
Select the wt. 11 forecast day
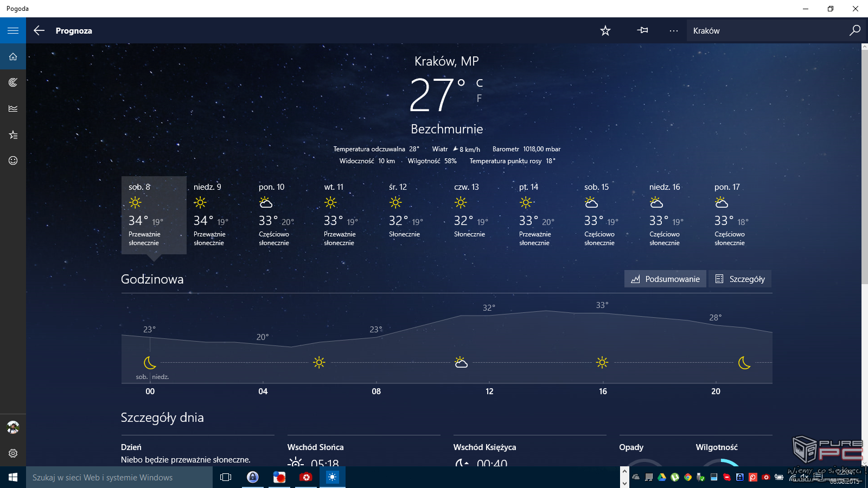[x=349, y=215]
